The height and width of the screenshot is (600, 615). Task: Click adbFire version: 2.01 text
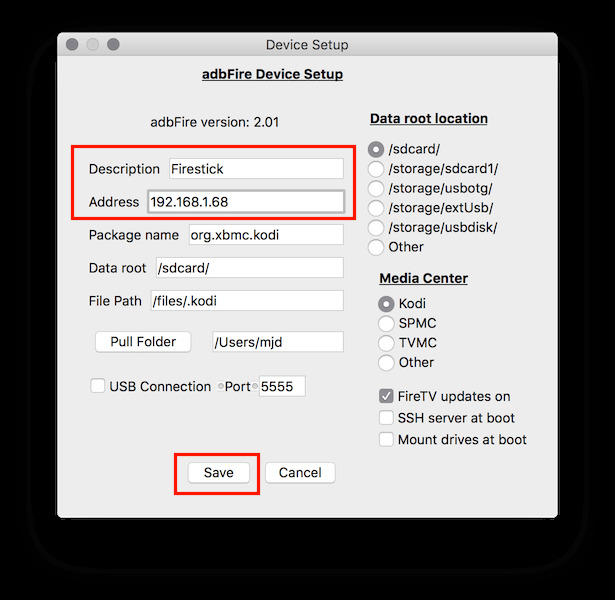(x=215, y=122)
